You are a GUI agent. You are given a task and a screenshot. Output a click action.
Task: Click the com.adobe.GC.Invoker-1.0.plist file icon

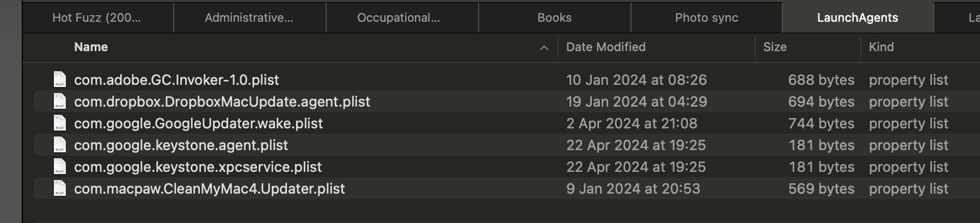pyautogui.click(x=60, y=80)
